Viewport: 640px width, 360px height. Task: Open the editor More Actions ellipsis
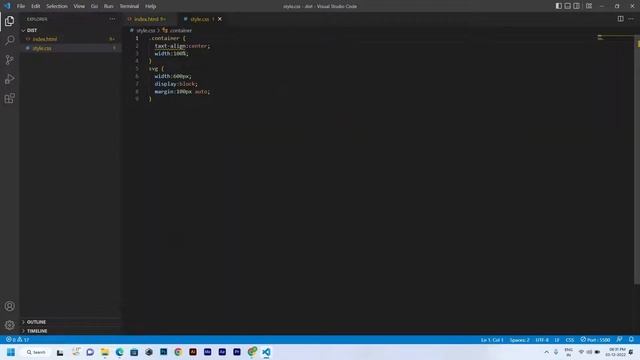pyautogui.click(x=631, y=19)
